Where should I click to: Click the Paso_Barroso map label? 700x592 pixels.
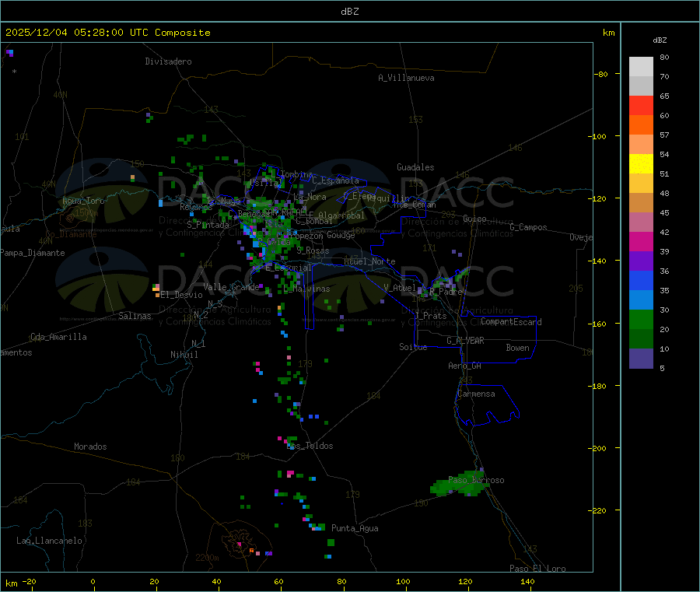[476, 480]
